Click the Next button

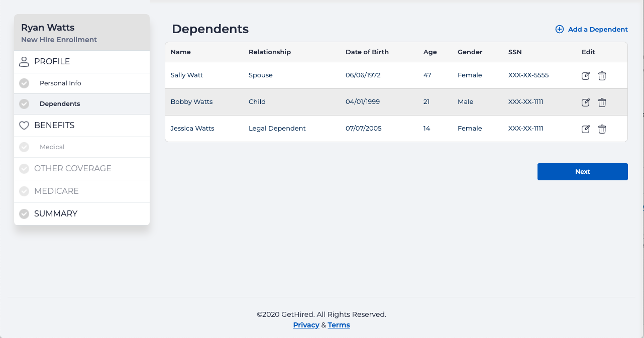point(582,171)
